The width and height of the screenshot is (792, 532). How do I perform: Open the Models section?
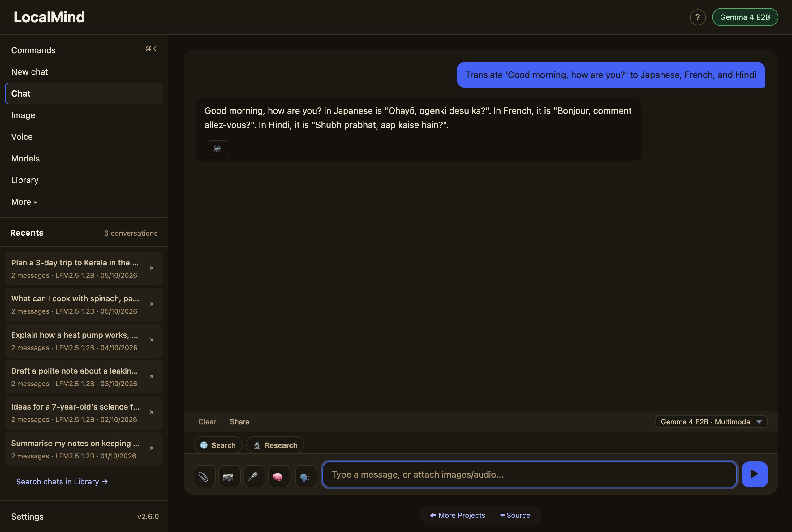[x=84, y=158]
